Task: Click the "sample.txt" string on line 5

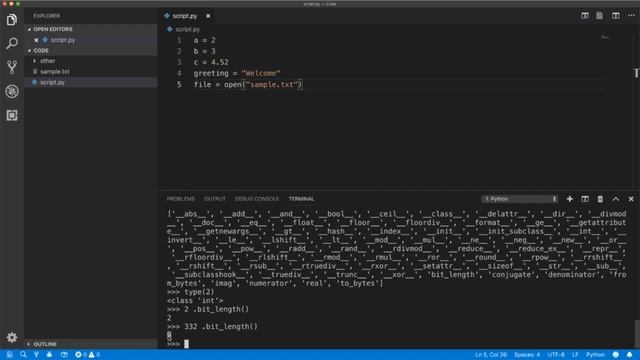Action: 271,84
